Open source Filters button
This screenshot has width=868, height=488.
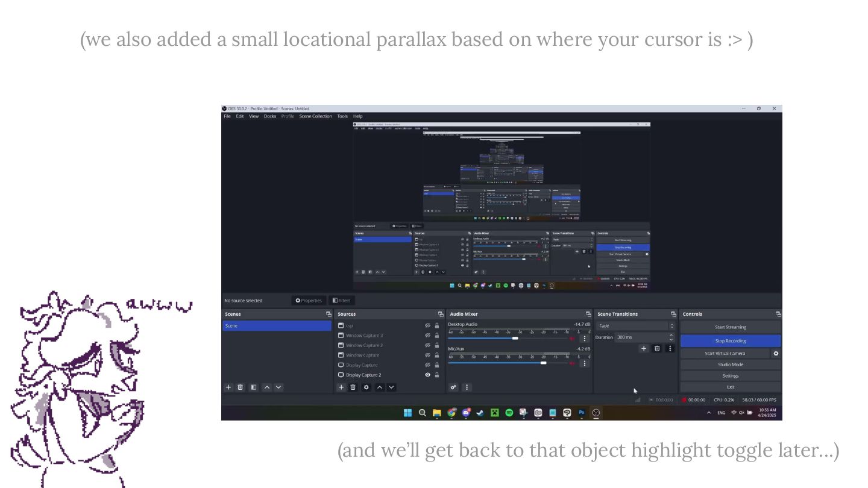pos(341,301)
